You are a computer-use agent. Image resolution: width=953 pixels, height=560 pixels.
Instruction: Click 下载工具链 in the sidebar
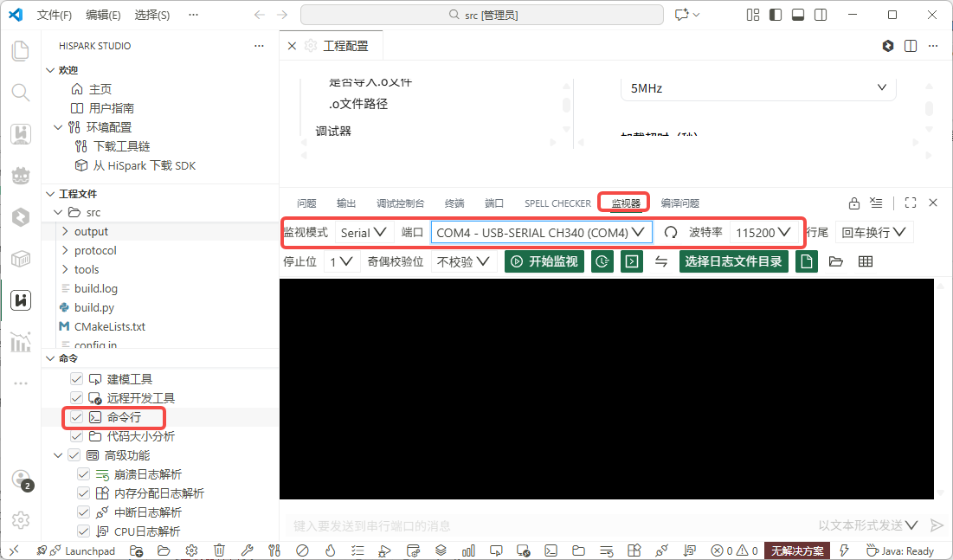(x=121, y=146)
